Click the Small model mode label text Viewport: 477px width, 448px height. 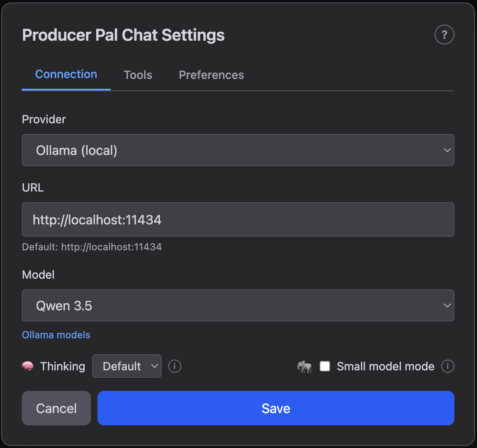(385, 366)
